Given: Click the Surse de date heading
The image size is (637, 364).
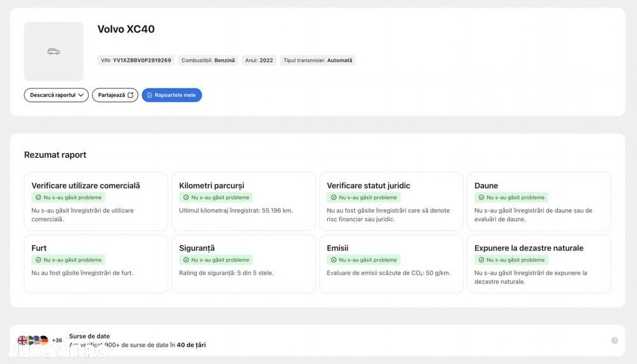Looking at the screenshot, I should tap(89, 336).
